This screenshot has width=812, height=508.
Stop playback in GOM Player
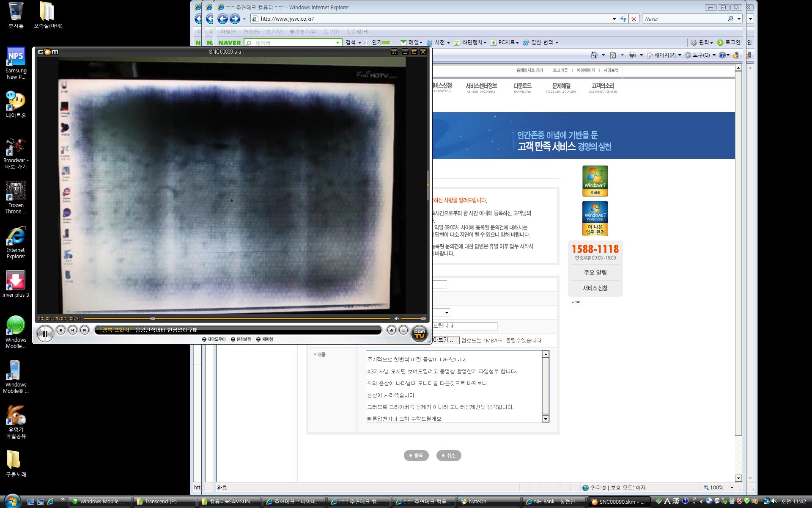(x=61, y=330)
